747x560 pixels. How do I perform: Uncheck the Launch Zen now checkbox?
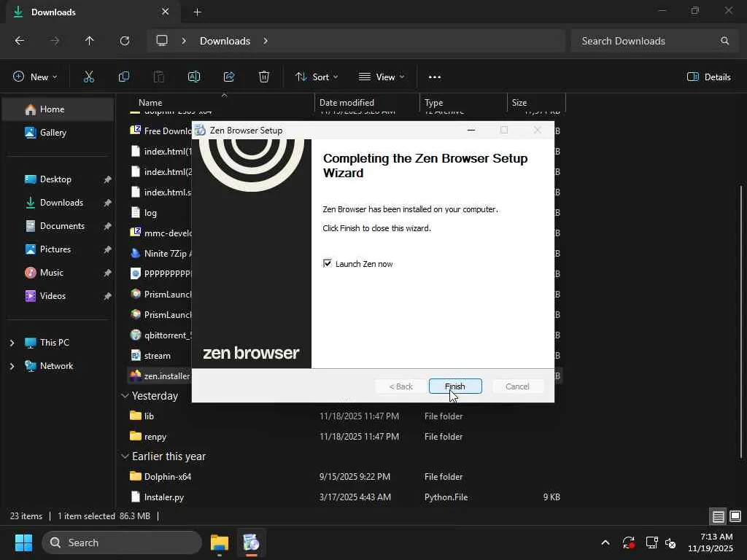(328, 263)
